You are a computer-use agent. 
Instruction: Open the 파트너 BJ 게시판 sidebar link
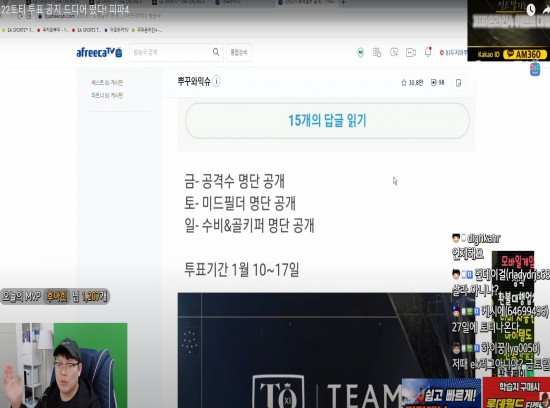point(107,95)
